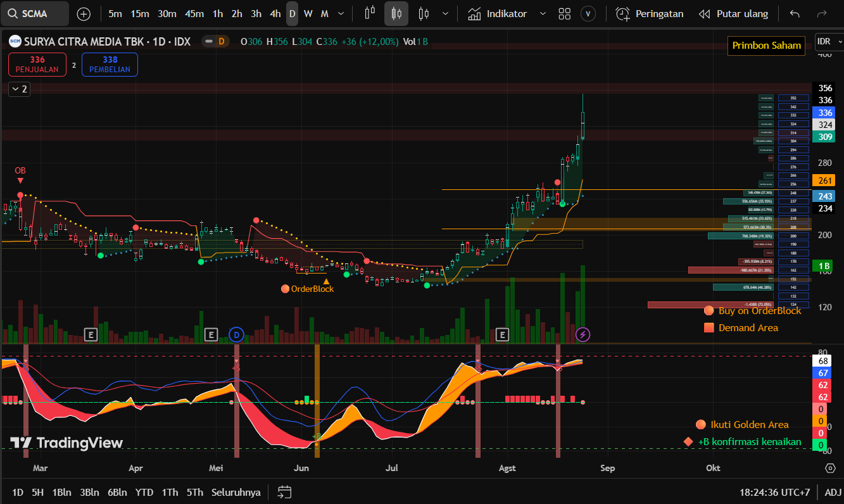Viewport: 844px width, 504px height.
Task: Undo the last chart action
Action: point(795,13)
